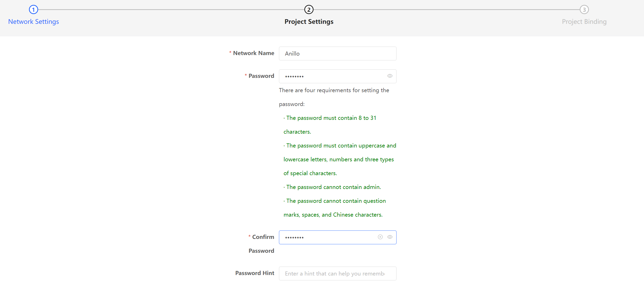
Task: Go to Network Settings step
Action: (x=34, y=22)
